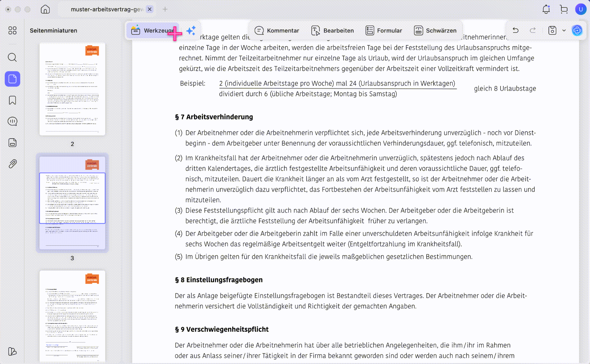The height and width of the screenshot is (364, 590).
Task: Click the '§ 8 Einstellungsfragebogen' heading
Action: coord(219,280)
